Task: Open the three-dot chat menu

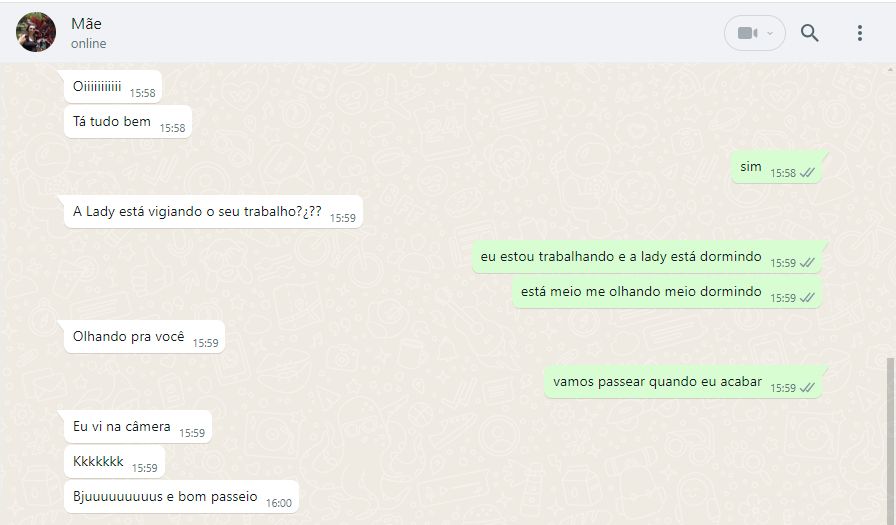Action: pyautogui.click(x=859, y=33)
